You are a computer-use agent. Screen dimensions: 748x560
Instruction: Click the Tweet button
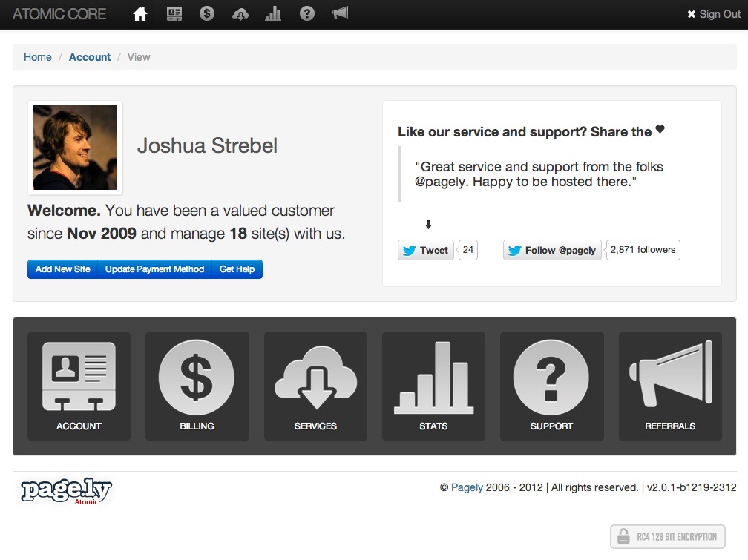point(425,250)
